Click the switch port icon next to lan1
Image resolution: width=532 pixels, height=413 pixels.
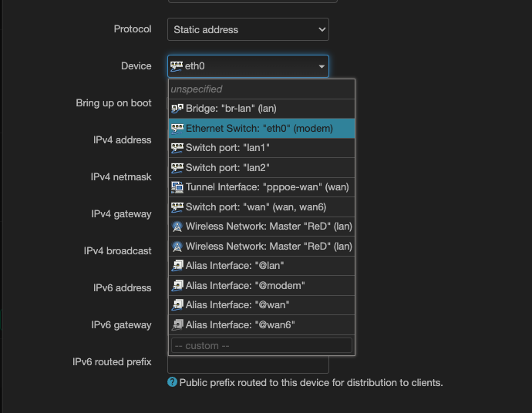(177, 148)
